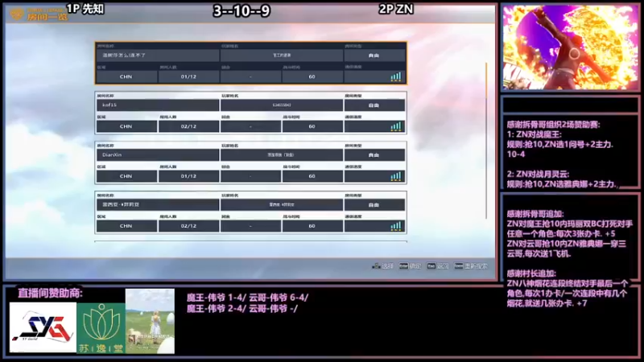Click the 60 battle time in kof15 room

point(312,126)
